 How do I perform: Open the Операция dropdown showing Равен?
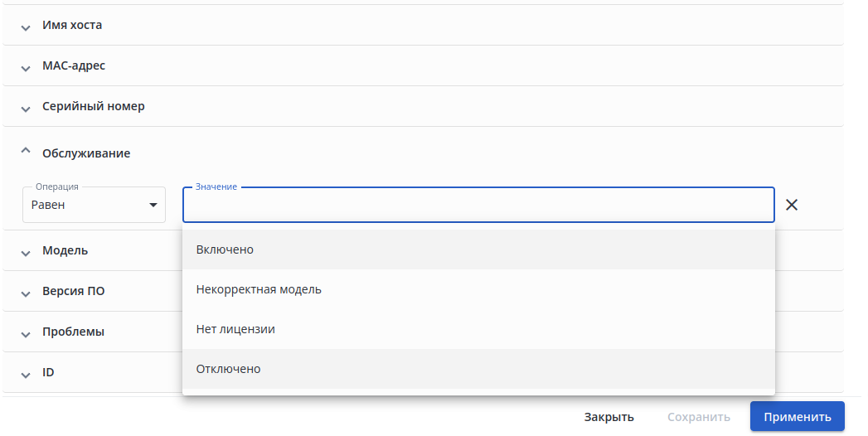click(94, 205)
